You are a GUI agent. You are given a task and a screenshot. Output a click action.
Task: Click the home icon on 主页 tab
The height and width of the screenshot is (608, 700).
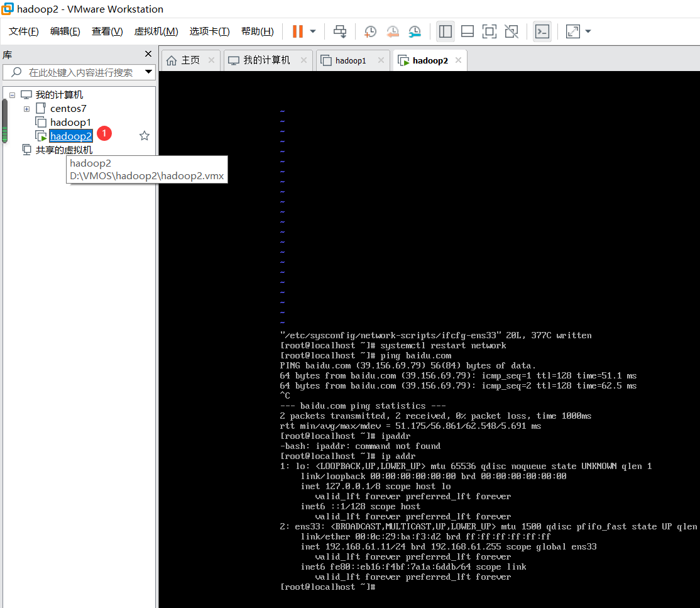172,60
